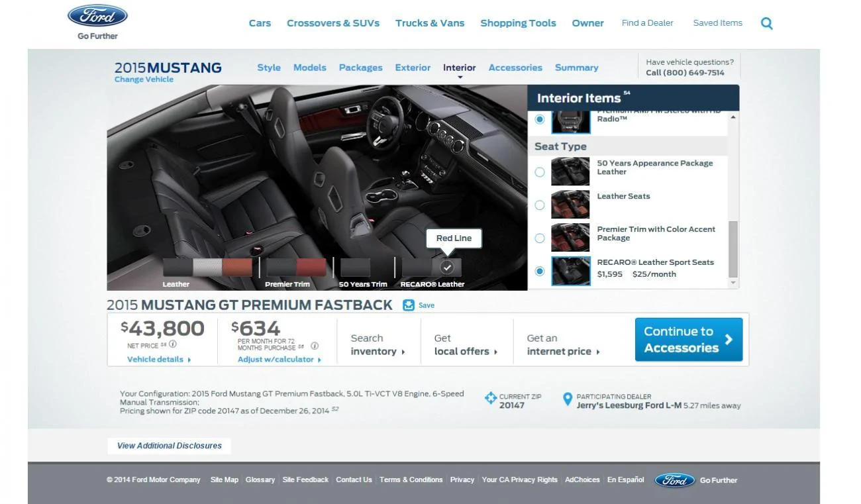861x504 pixels.
Task: Click the selected Red Line checkmark swatch
Action: 447,268
